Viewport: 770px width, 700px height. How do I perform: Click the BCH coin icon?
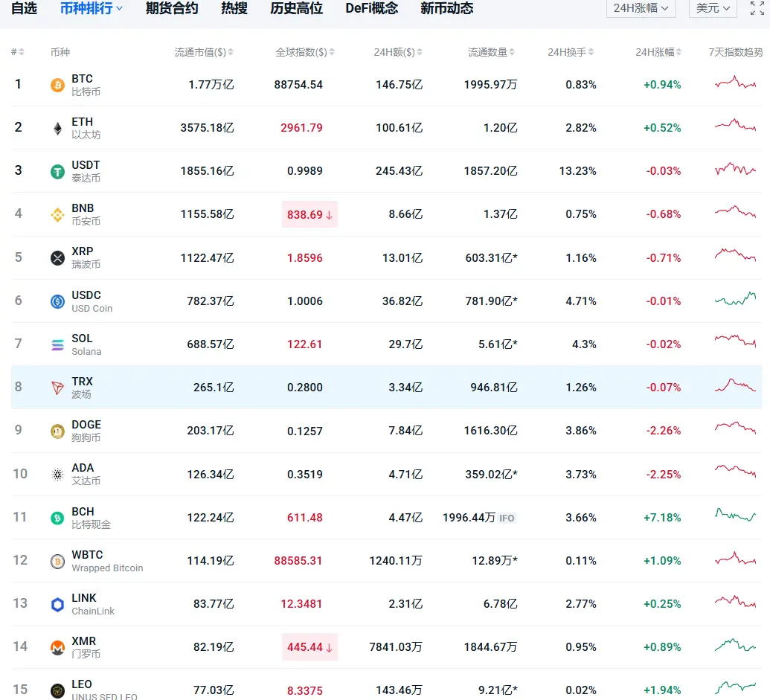(x=57, y=518)
